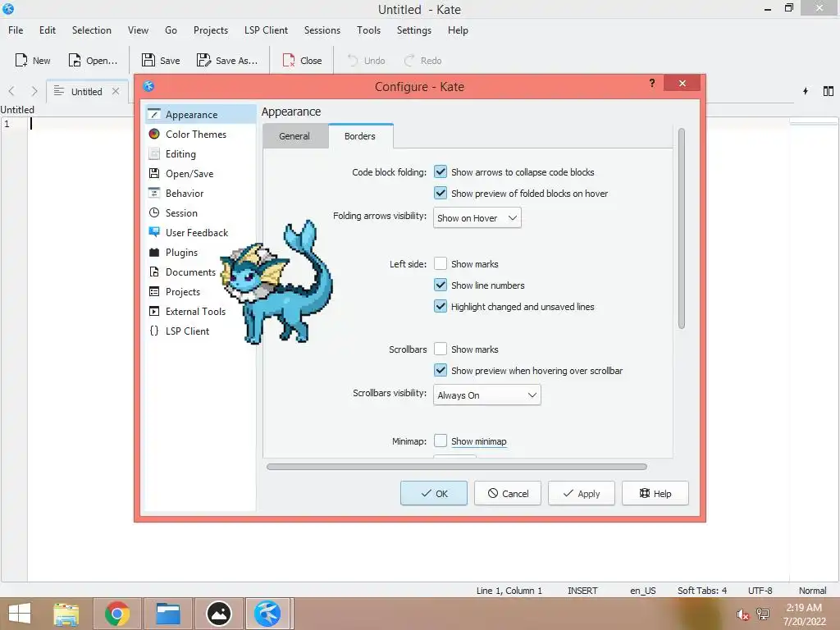
Task: Click the horizontal scrollbar in settings panel
Action: coord(456,467)
